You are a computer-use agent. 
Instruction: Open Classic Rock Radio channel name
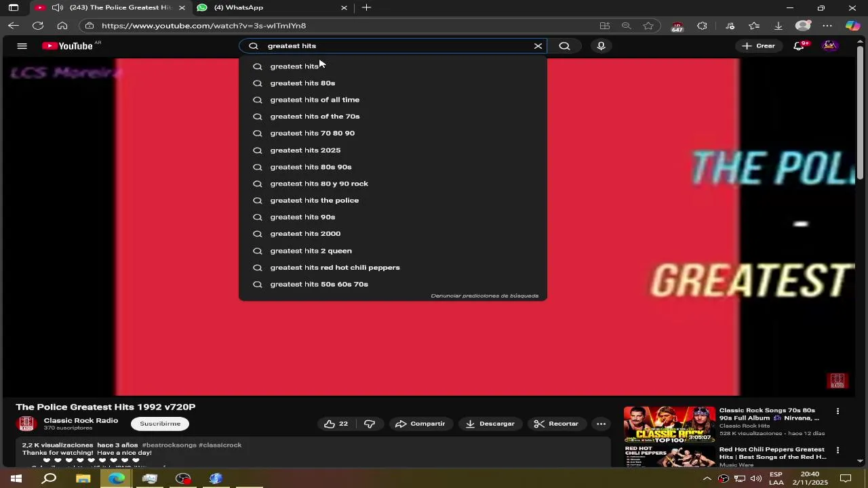tap(81, 420)
